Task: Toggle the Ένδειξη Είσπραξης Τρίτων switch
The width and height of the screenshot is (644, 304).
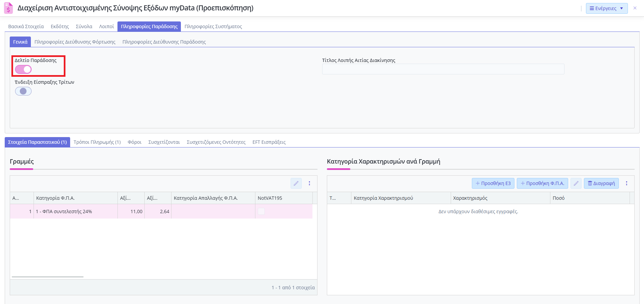Action: [23, 91]
